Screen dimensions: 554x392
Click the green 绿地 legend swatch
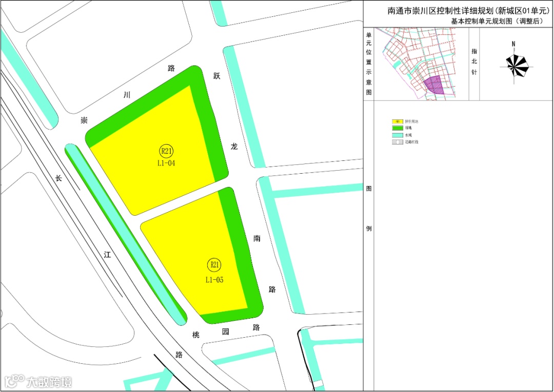pyautogui.click(x=398, y=128)
